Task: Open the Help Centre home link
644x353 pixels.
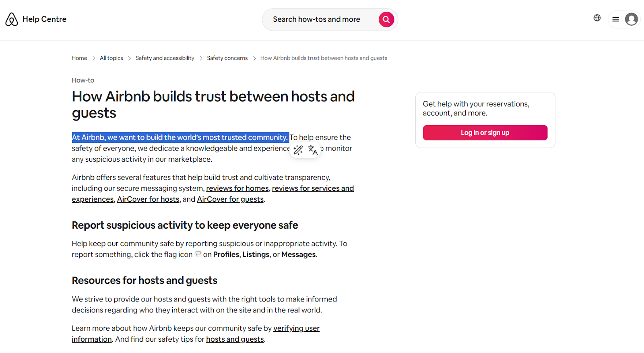Action: (44, 19)
